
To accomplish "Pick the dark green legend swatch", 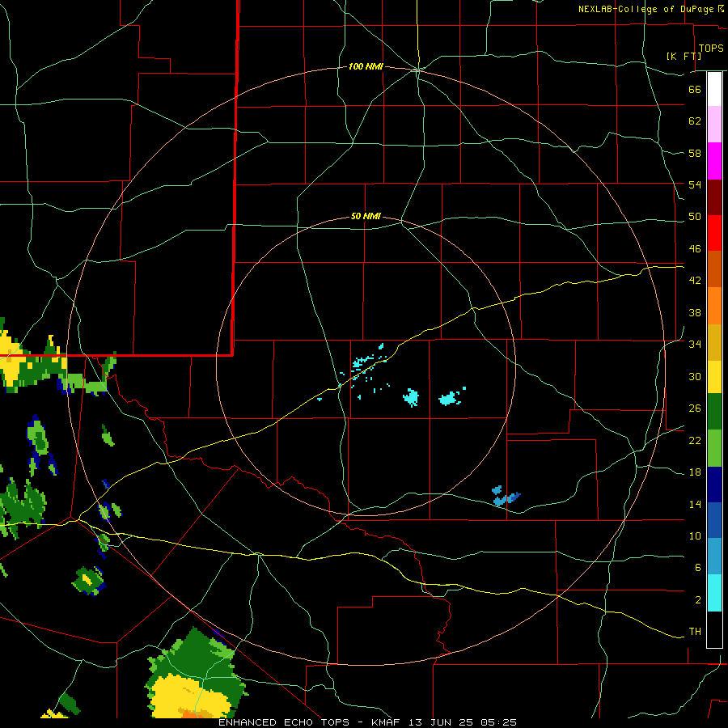I will (714, 412).
